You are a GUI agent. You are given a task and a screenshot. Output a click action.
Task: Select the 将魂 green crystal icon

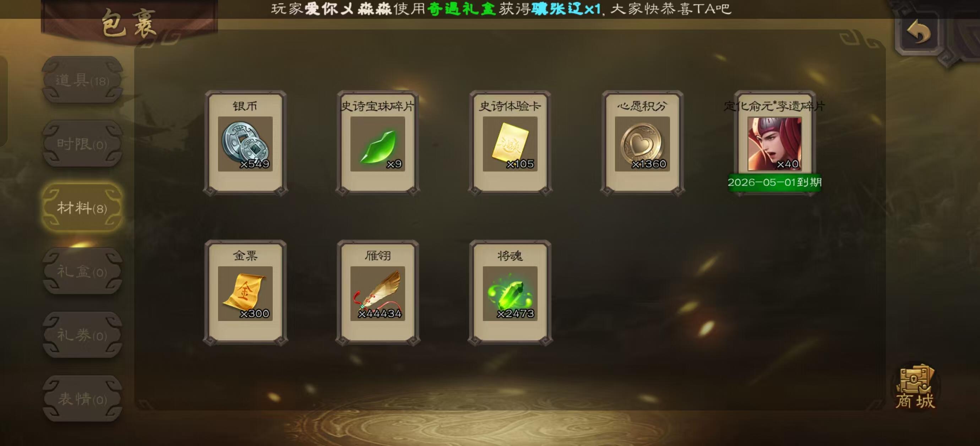click(x=510, y=293)
